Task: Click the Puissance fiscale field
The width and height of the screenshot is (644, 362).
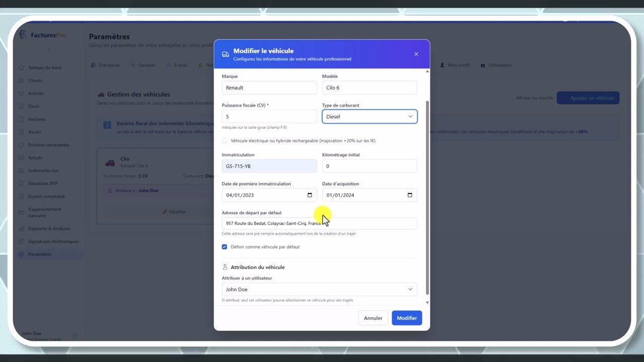Action: pos(269,117)
